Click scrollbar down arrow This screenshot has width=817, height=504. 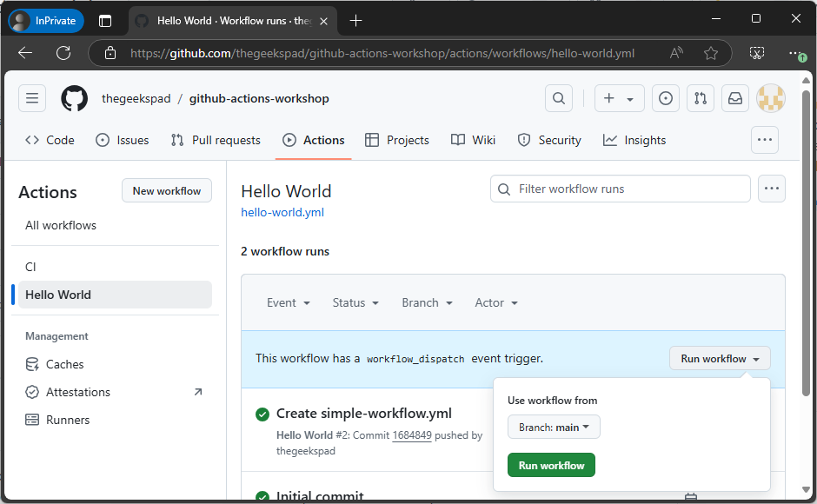pyautogui.click(x=806, y=489)
